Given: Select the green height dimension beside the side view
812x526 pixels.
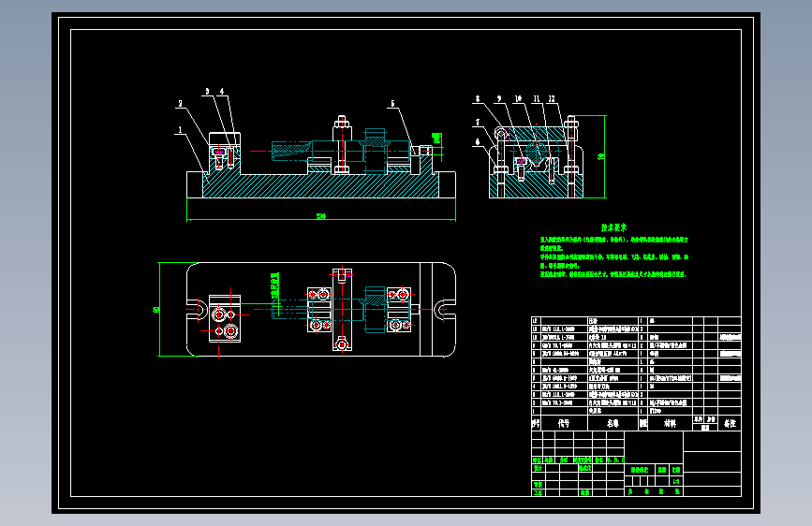Looking at the screenshot, I should coord(601,156).
